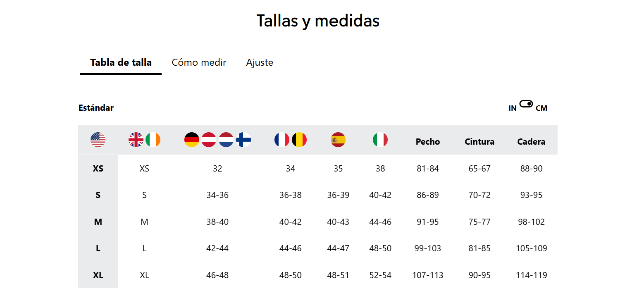This screenshot has height=298, width=644.
Task: Toggle the IN/CM unit switch
Action: 526,104
